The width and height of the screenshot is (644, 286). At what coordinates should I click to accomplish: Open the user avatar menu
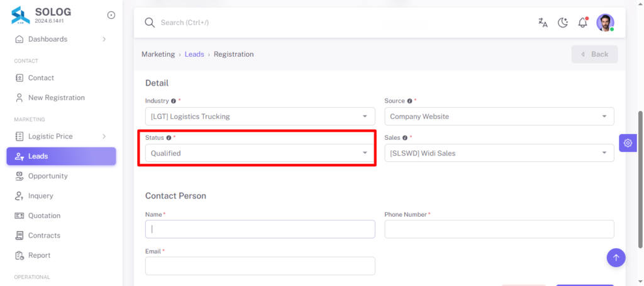pos(605,23)
